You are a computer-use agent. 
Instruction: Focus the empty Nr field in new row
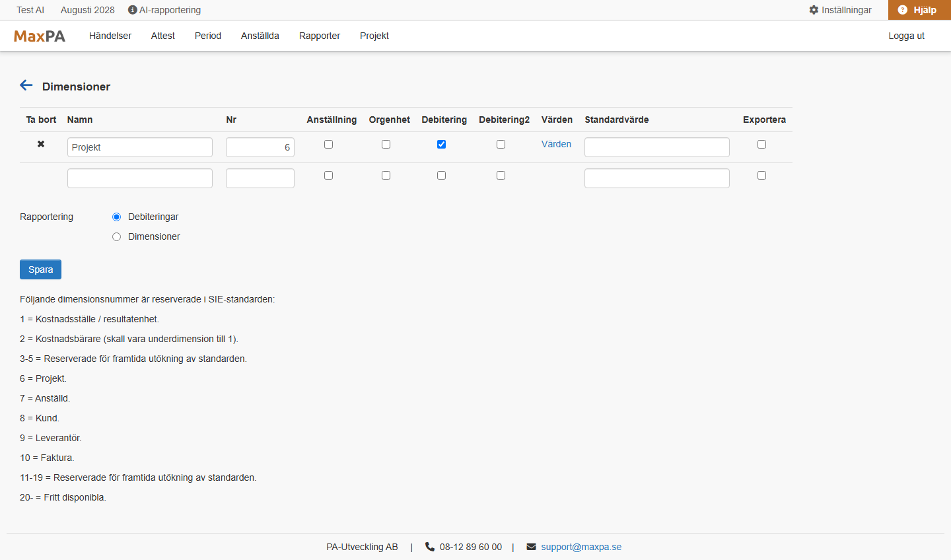260,178
